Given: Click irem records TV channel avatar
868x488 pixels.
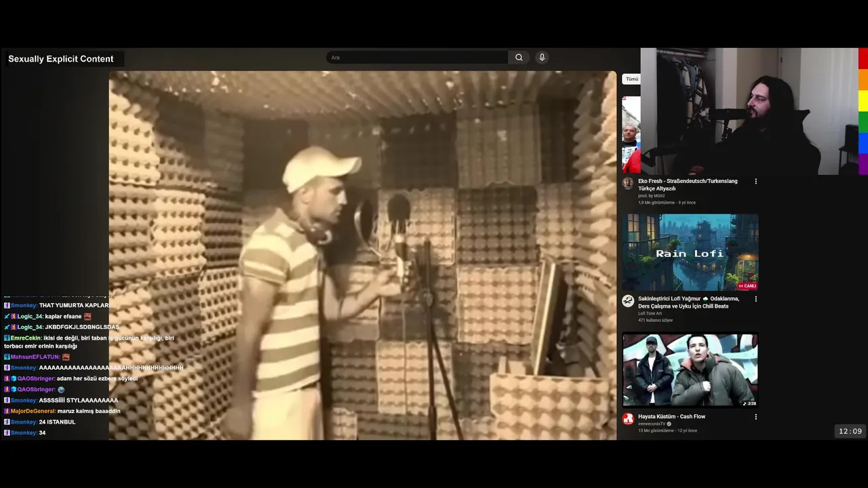Looking at the screenshot, I should point(628,419).
